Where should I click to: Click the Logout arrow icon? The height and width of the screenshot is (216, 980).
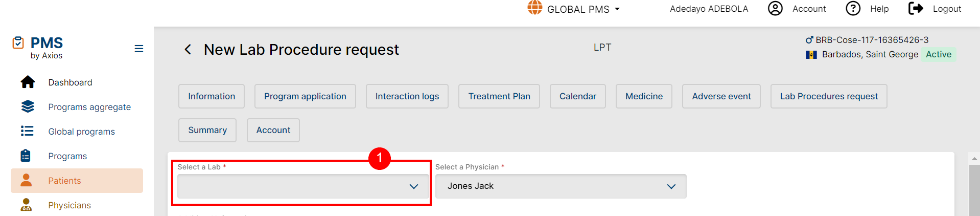point(915,9)
